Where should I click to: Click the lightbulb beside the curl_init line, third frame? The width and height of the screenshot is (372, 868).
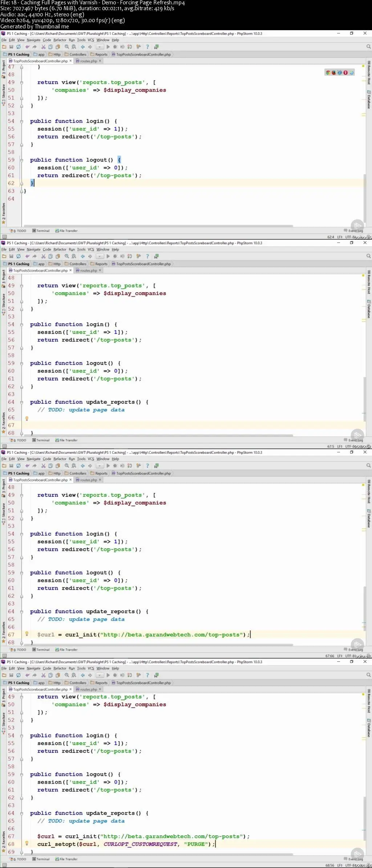coord(27,634)
